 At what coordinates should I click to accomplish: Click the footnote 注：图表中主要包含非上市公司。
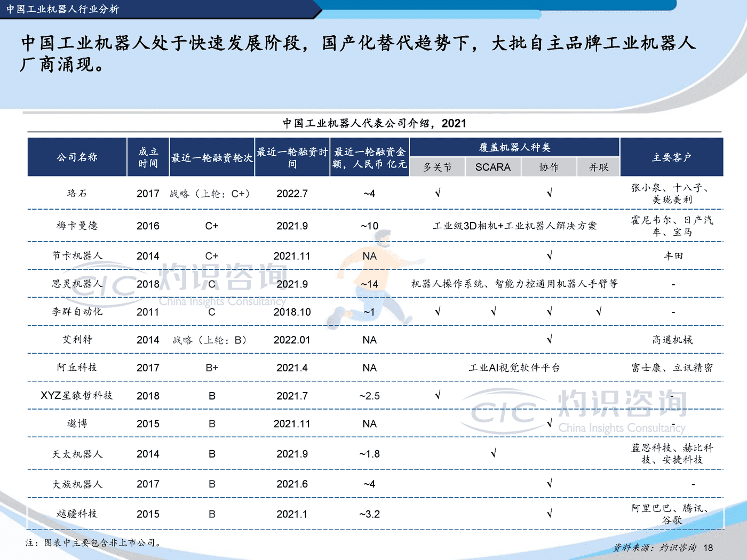(94, 543)
